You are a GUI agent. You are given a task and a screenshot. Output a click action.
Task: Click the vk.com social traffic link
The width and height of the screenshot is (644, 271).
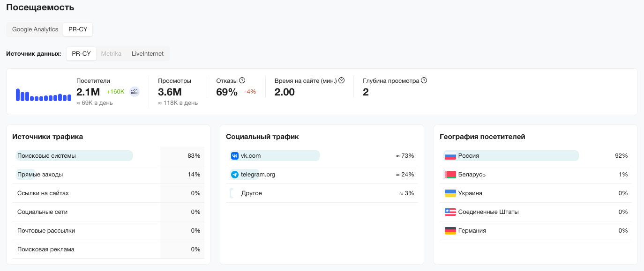[x=251, y=156]
